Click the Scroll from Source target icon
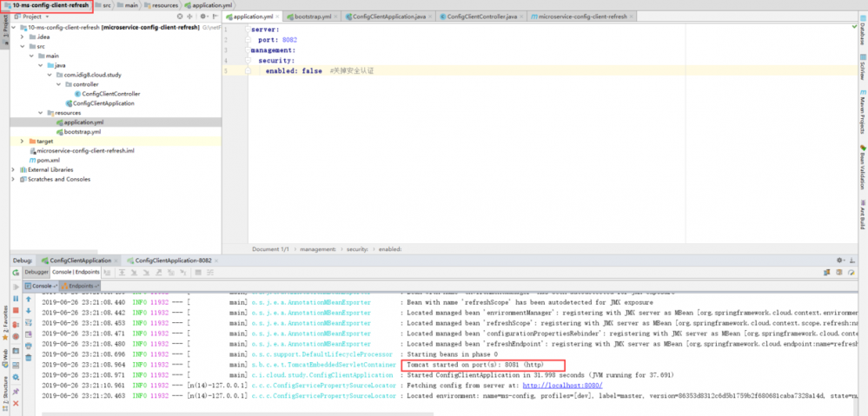 [180, 17]
